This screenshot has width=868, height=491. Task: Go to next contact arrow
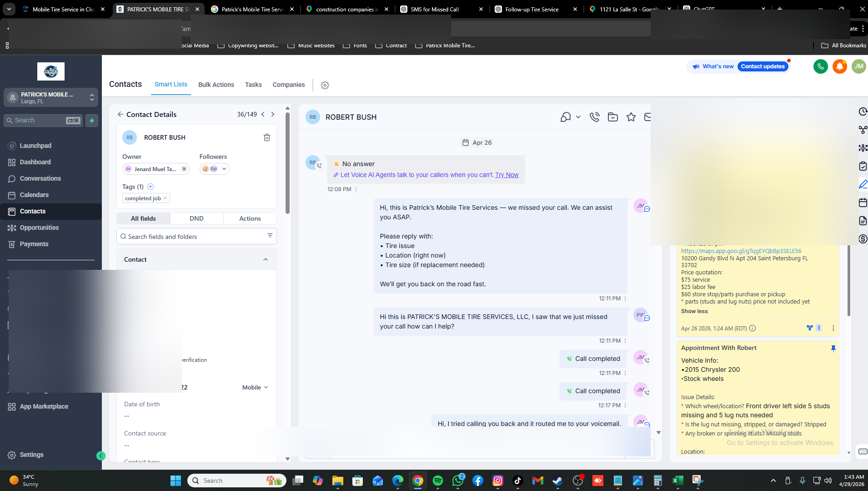pyautogui.click(x=273, y=114)
